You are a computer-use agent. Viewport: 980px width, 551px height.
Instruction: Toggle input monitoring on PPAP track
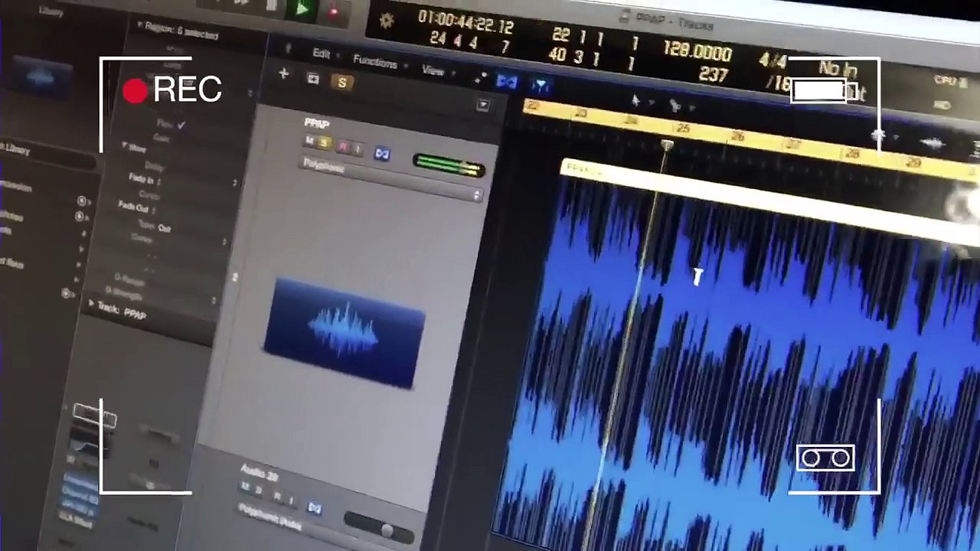click(356, 148)
